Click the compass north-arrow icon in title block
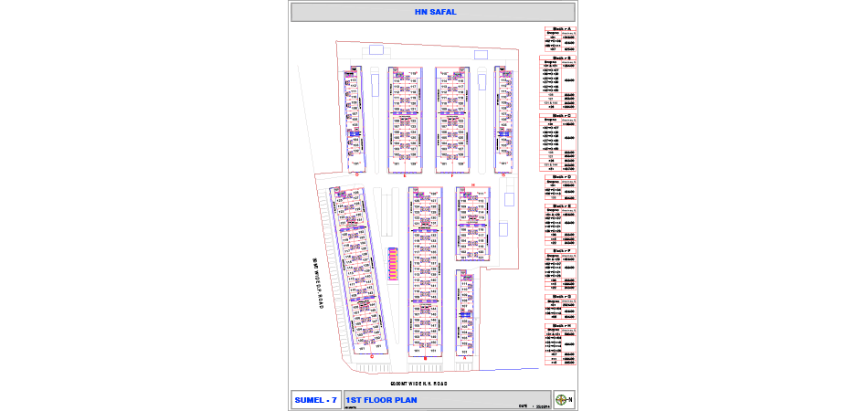Image resolution: width=868 pixels, height=411 pixels. click(x=566, y=399)
